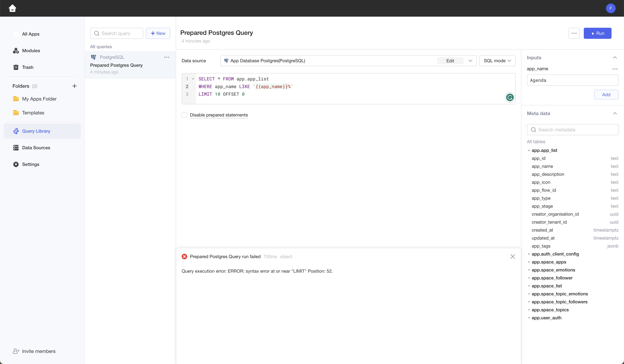
Task: Open the more options button beside Run
Action: 574,33
